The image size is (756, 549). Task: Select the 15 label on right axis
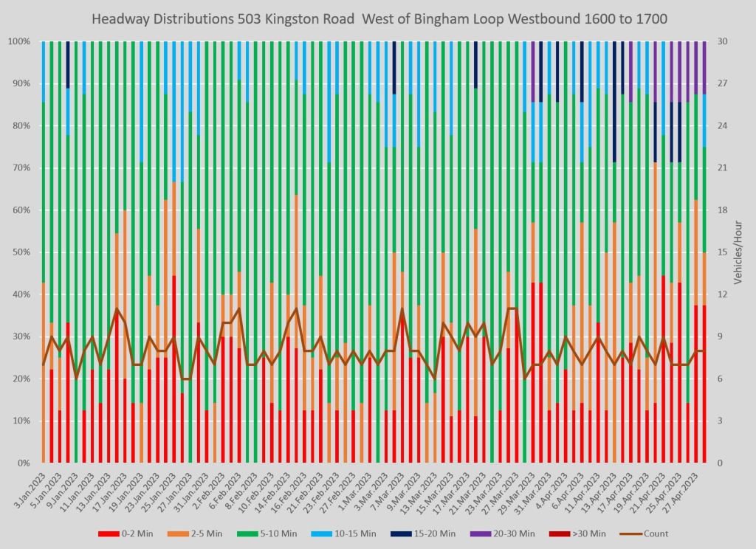pos(723,252)
